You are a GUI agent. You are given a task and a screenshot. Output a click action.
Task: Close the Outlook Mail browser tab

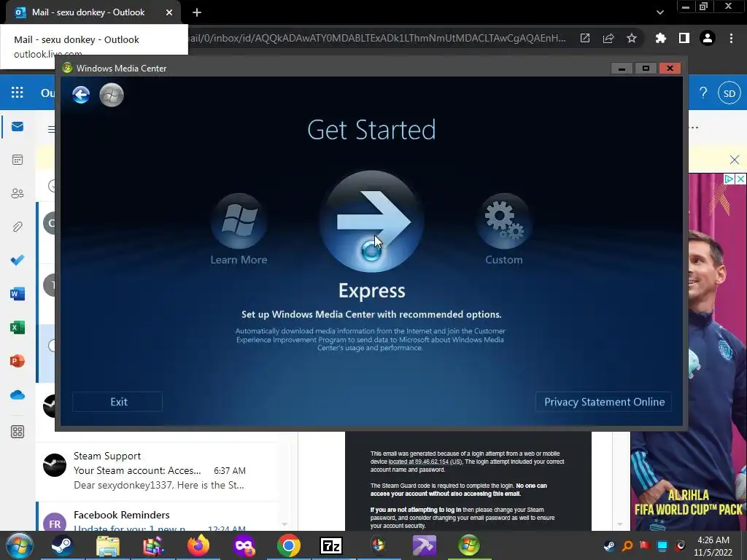pyautogui.click(x=169, y=12)
